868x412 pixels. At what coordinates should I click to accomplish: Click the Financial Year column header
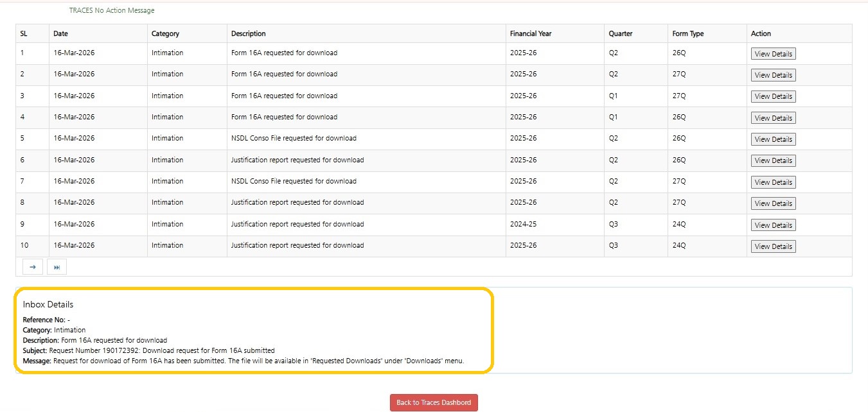pos(531,33)
